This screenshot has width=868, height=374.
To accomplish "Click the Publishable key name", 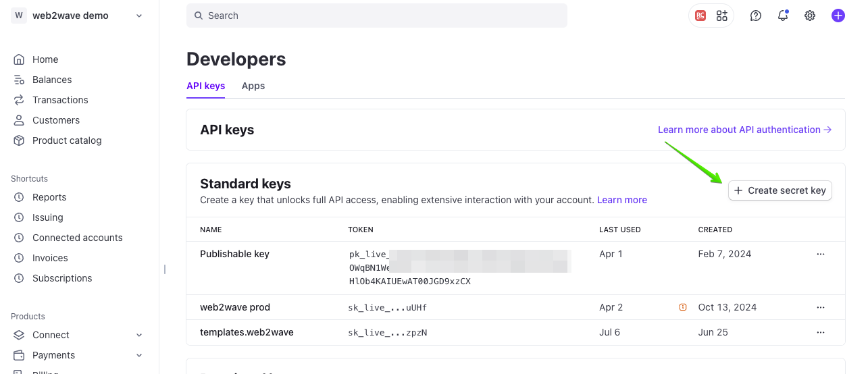I will point(234,254).
